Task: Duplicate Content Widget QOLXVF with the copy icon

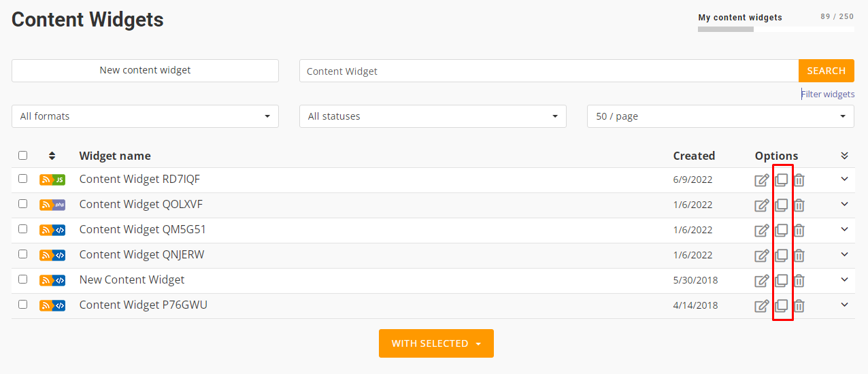Action: (x=782, y=205)
